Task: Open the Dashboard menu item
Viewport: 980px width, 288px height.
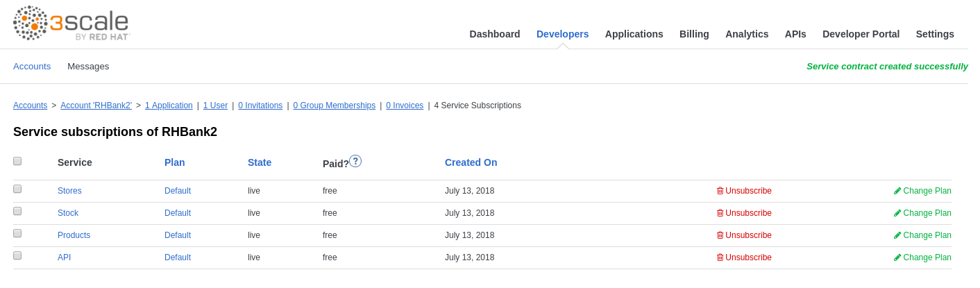Action: click(494, 34)
